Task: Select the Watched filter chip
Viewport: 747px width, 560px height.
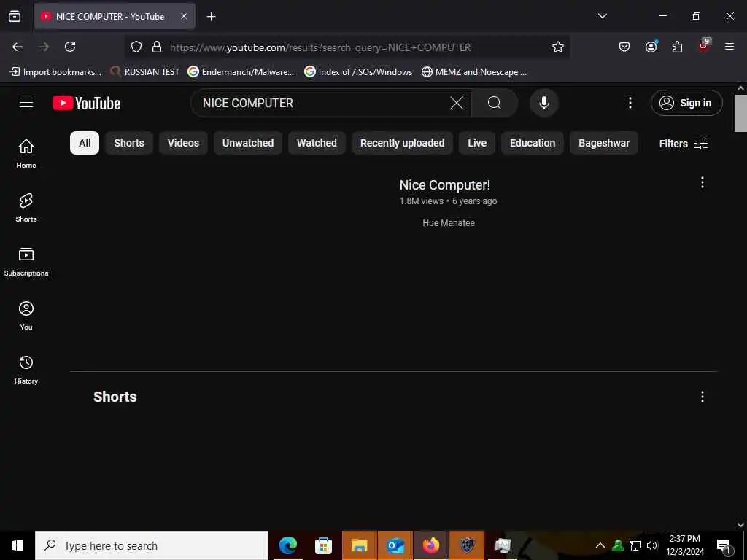Action: [x=317, y=143]
